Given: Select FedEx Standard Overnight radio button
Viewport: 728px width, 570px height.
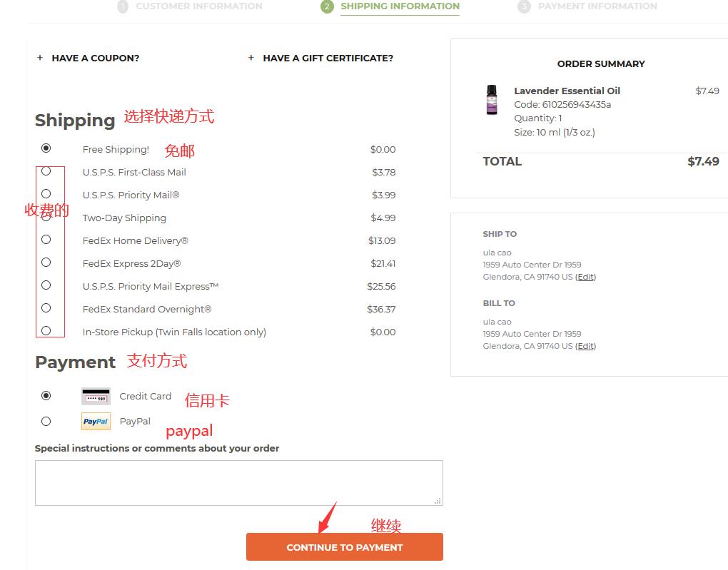Looking at the screenshot, I should (x=46, y=307).
